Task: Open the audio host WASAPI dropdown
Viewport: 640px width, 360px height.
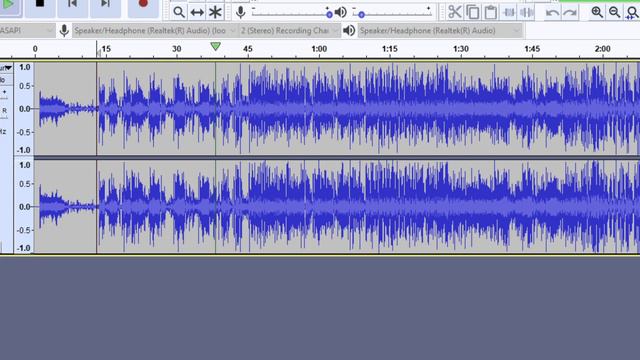Action: 27,31
